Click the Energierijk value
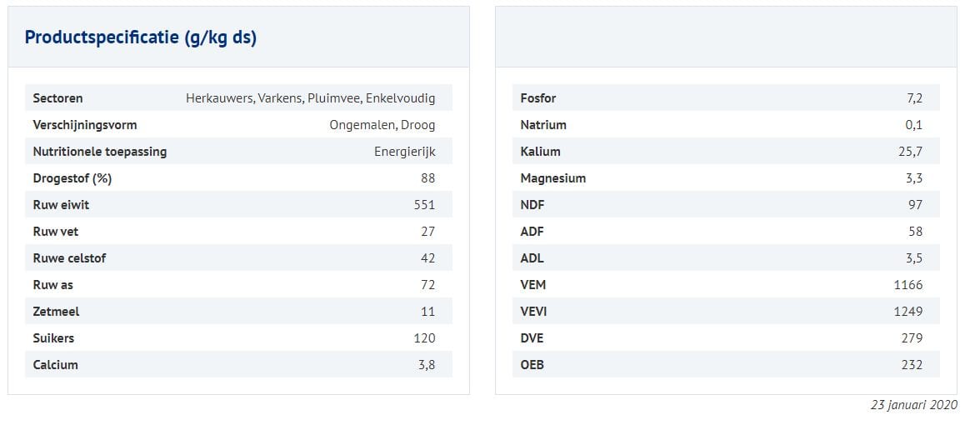Screen dimensions: 980x430 404,152
